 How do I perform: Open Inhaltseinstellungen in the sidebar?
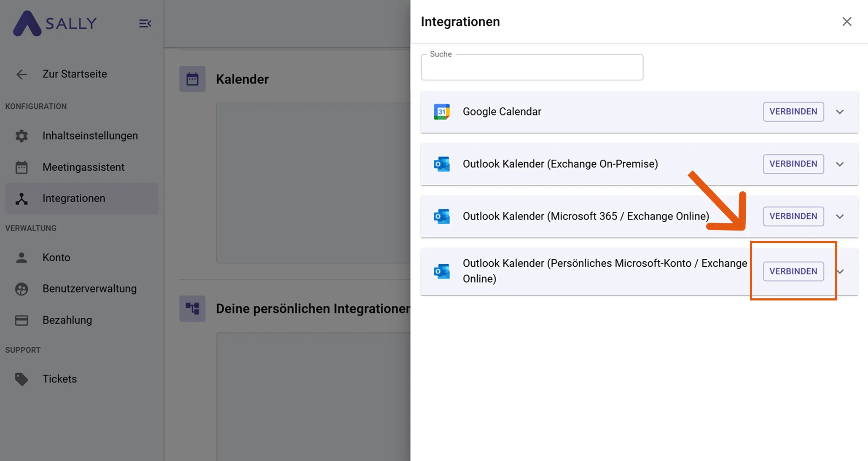82,136
